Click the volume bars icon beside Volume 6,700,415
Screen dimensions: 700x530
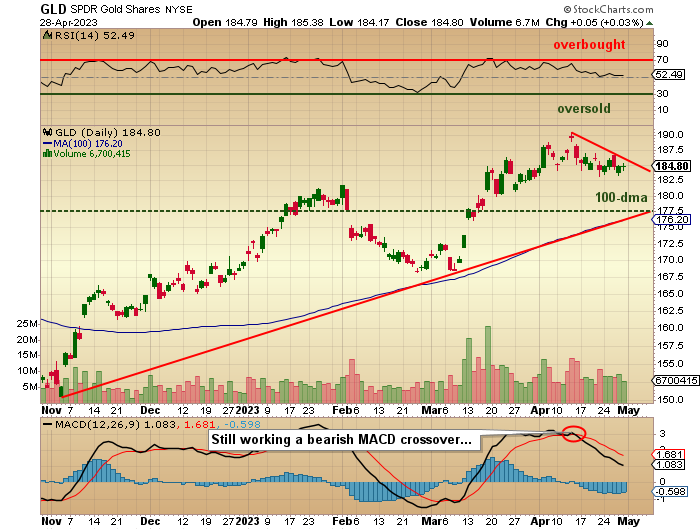pyautogui.click(x=47, y=154)
